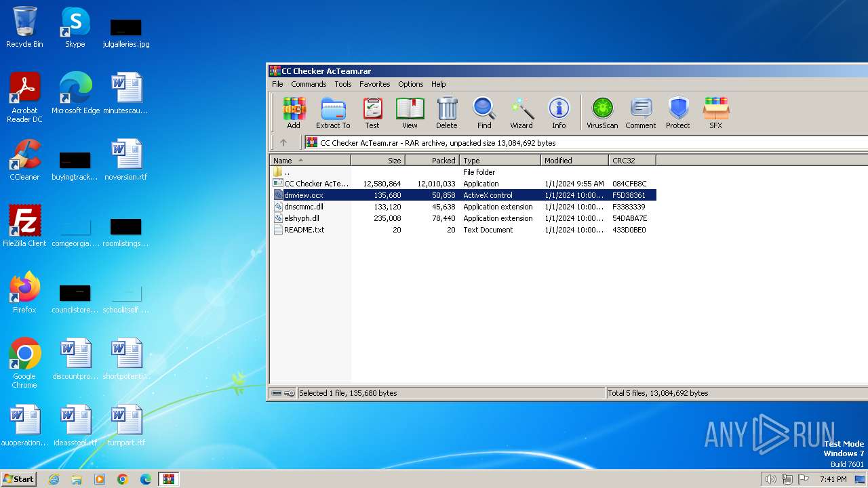Open Firefox desktop shortcut
This screenshot has height=488, width=868.
point(24,293)
